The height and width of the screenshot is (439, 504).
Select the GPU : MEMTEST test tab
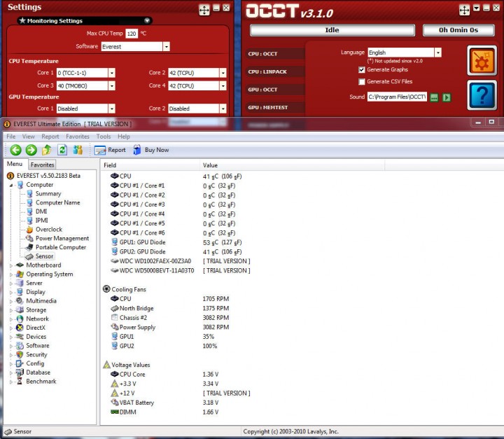tap(275, 107)
